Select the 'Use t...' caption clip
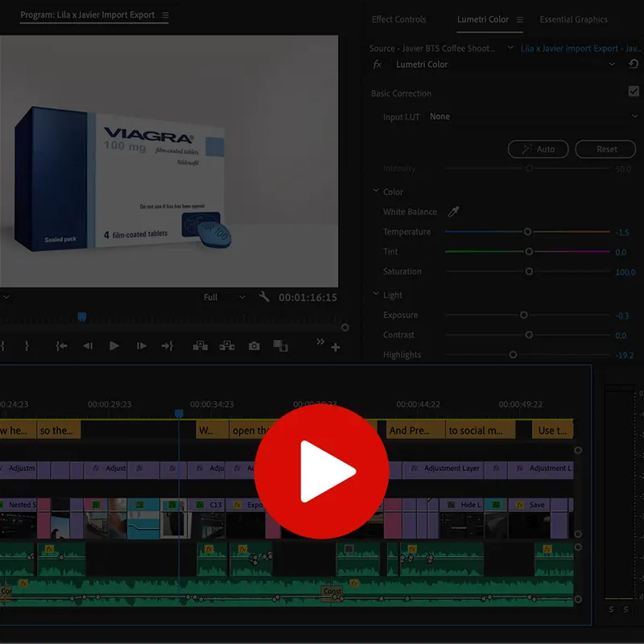 tap(552, 430)
